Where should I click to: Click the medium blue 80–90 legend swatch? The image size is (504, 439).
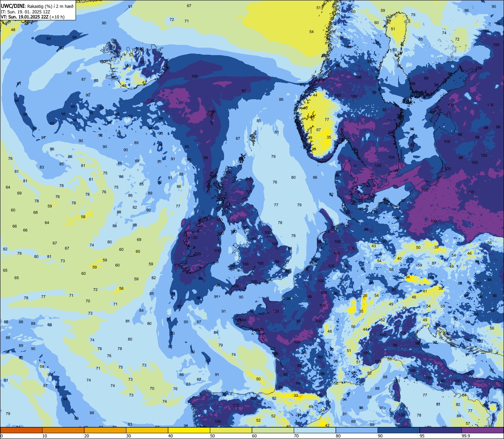pyautogui.click(x=357, y=430)
